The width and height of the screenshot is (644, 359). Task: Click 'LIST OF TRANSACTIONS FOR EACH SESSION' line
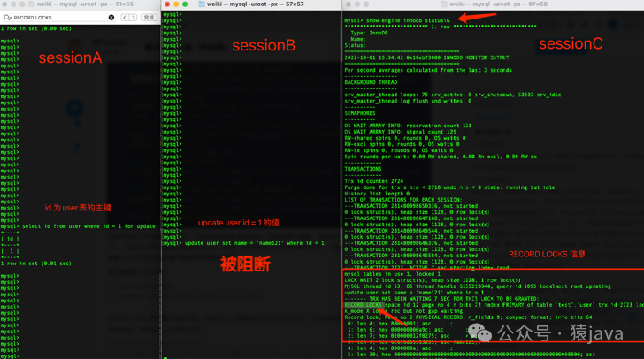[x=403, y=200]
